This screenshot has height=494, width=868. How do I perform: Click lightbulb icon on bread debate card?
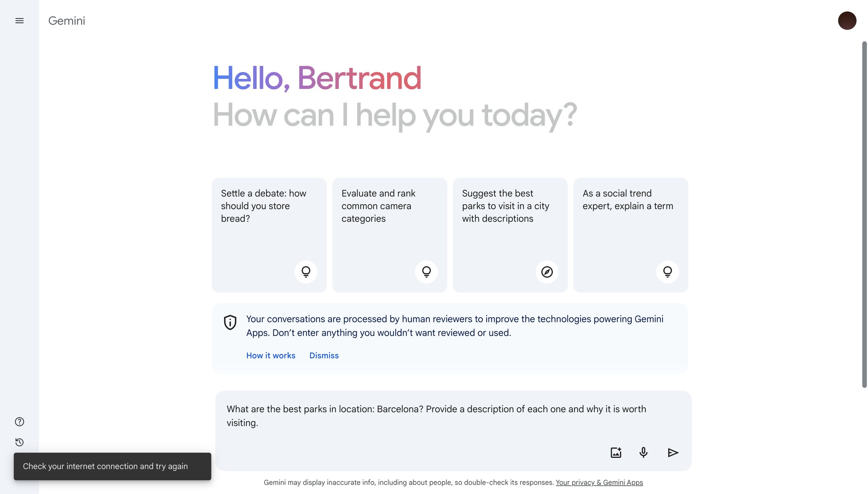(306, 272)
